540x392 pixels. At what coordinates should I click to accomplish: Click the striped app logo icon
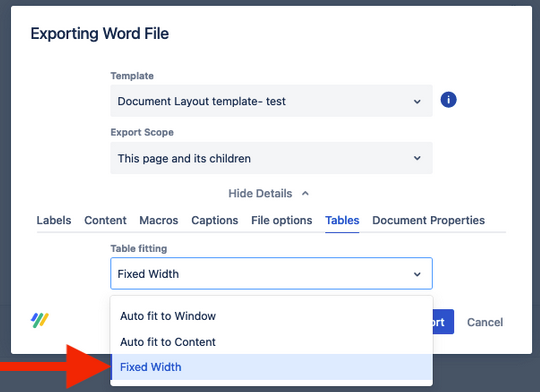40,320
